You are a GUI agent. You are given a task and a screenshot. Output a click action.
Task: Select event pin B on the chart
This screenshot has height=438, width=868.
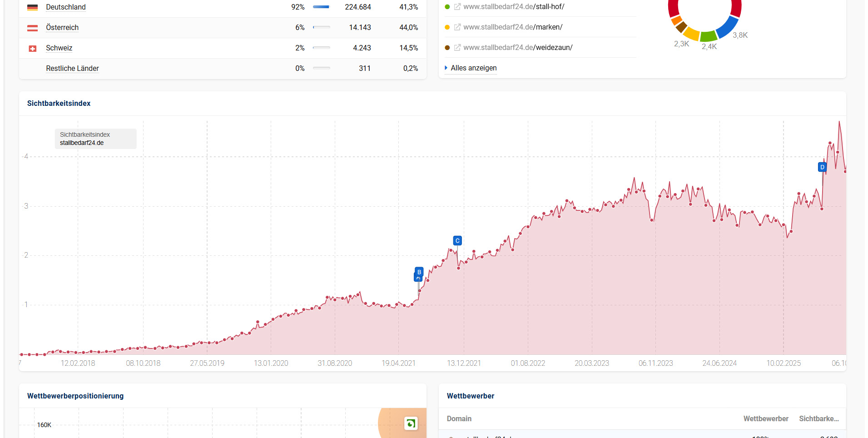click(419, 272)
